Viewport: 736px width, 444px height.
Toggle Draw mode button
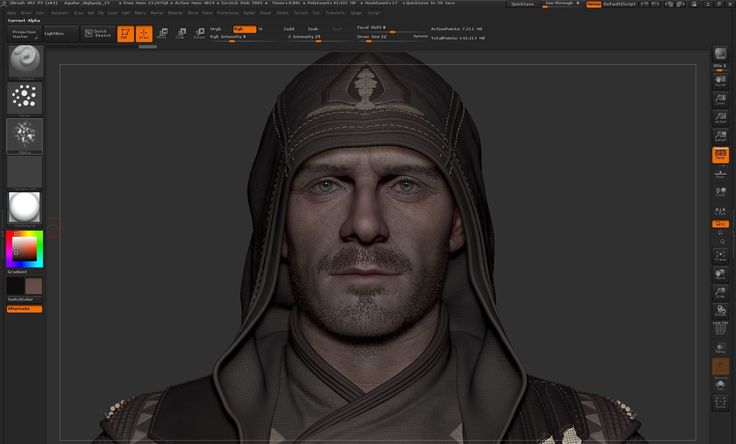pos(144,33)
